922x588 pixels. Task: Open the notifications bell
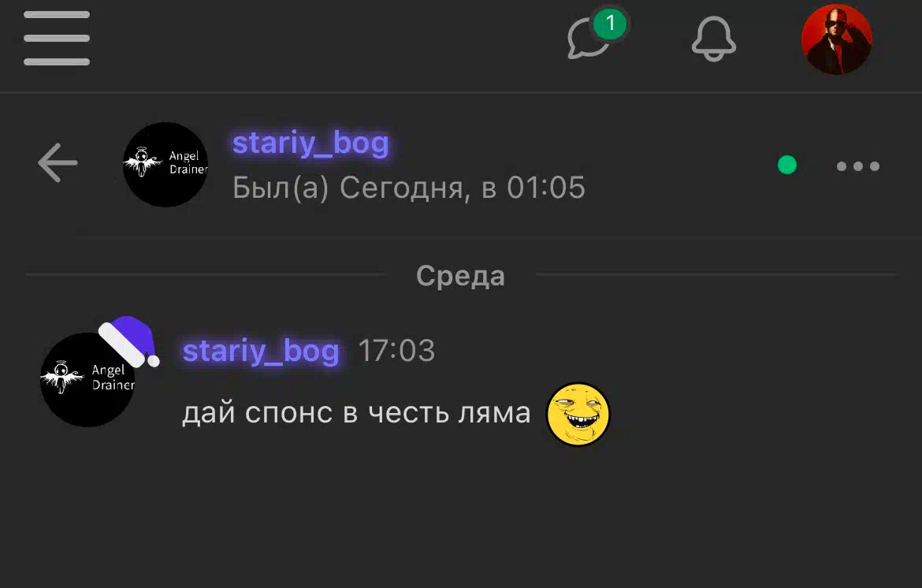coord(713,39)
